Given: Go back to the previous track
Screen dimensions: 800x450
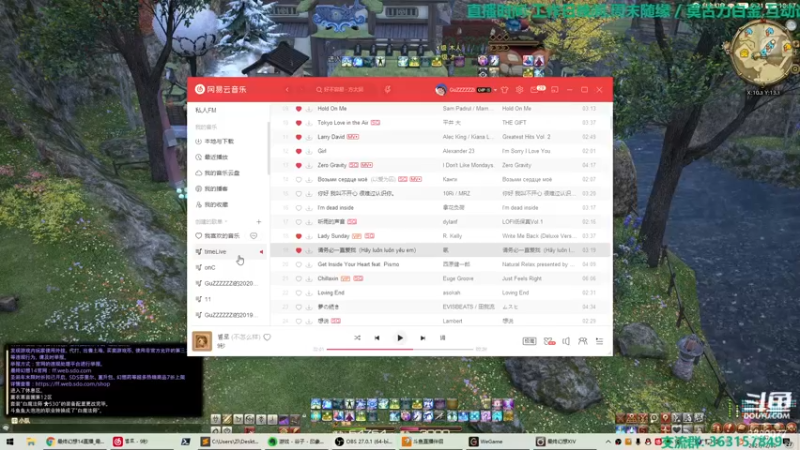Looking at the screenshot, I should [377, 338].
